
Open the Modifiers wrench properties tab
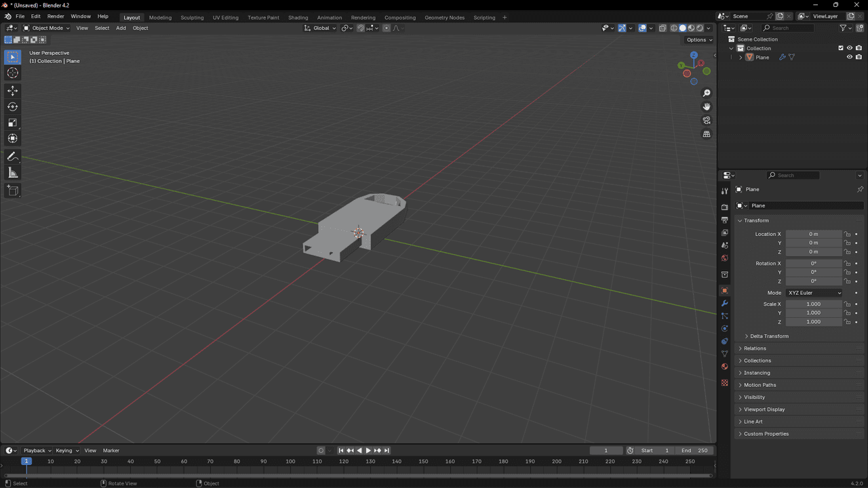(x=724, y=303)
